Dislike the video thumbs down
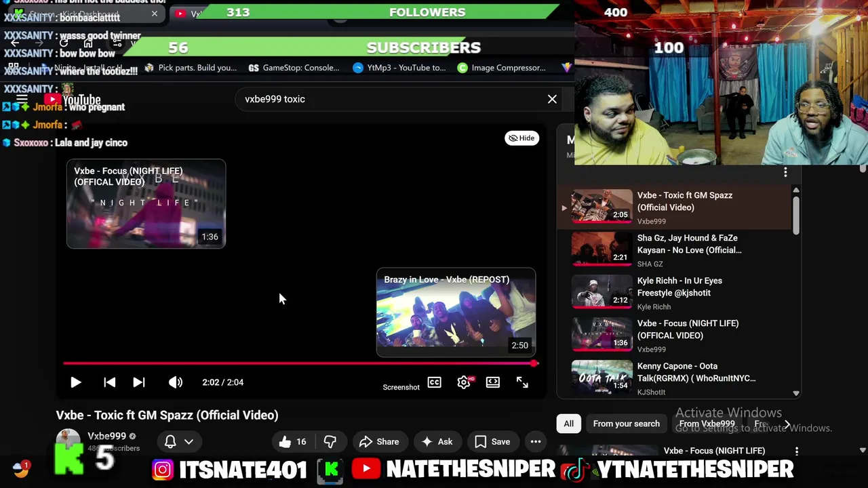The height and width of the screenshot is (488, 868). coord(330,442)
